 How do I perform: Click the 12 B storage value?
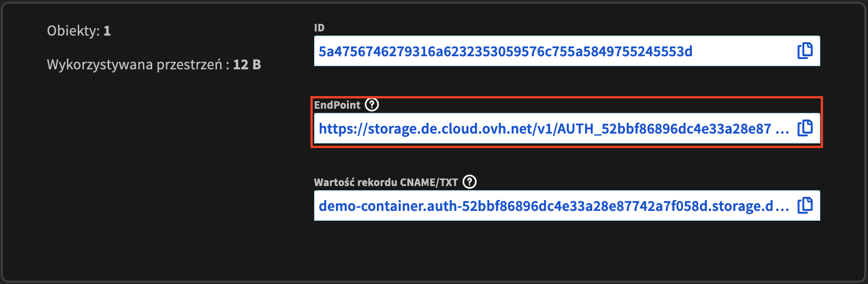pos(247,65)
